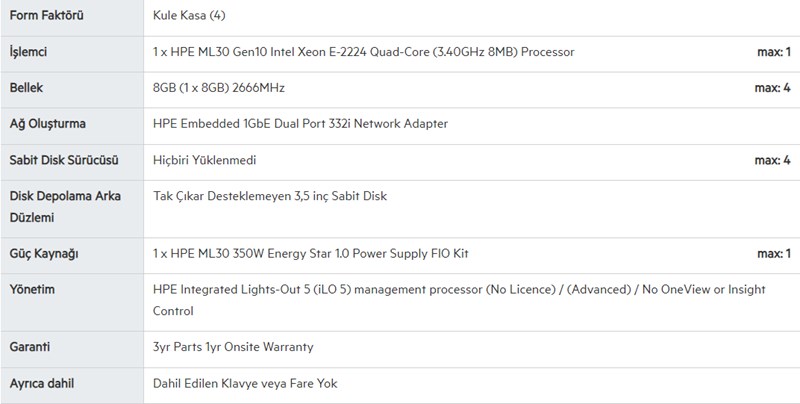This screenshot has height=404, width=800.
Task: Click the Disk Depolama Arka Düzlemi label
Action: [65, 206]
